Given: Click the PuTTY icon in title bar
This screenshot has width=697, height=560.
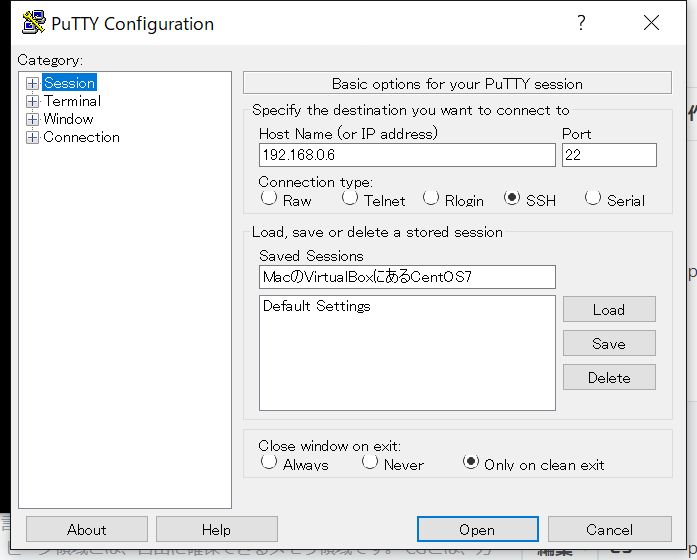Looking at the screenshot, I should 34,23.
